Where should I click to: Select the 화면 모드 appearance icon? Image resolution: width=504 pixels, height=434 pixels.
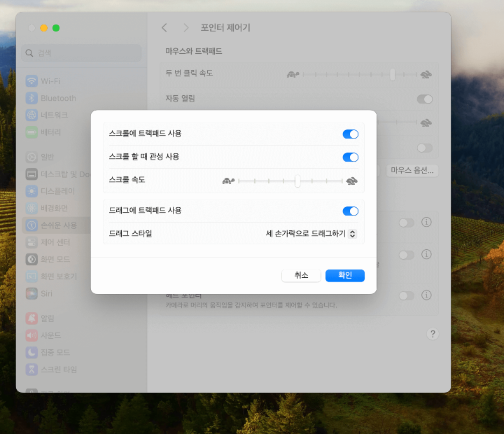coord(31,259)
